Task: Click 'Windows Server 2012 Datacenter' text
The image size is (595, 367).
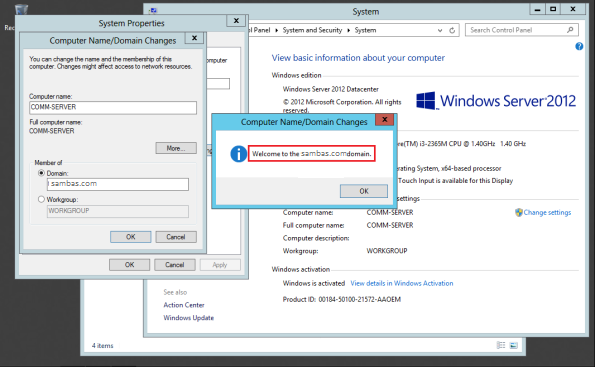Action: (331, 89)
